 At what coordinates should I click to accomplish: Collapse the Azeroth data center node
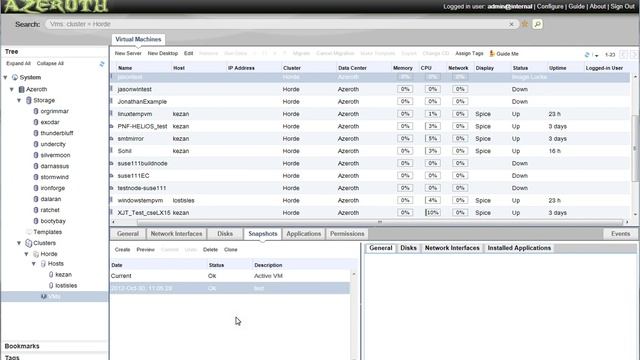pyautogui.click(x=12, y=89)
